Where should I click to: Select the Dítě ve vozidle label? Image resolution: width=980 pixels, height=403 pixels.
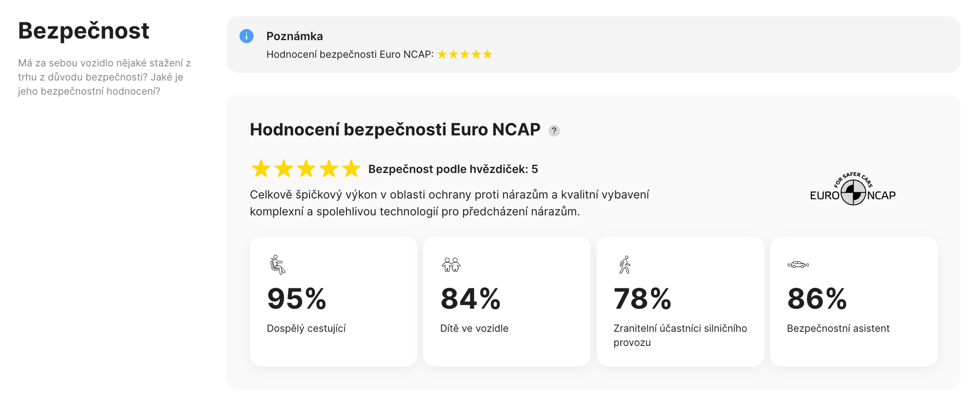coord(474,328)
